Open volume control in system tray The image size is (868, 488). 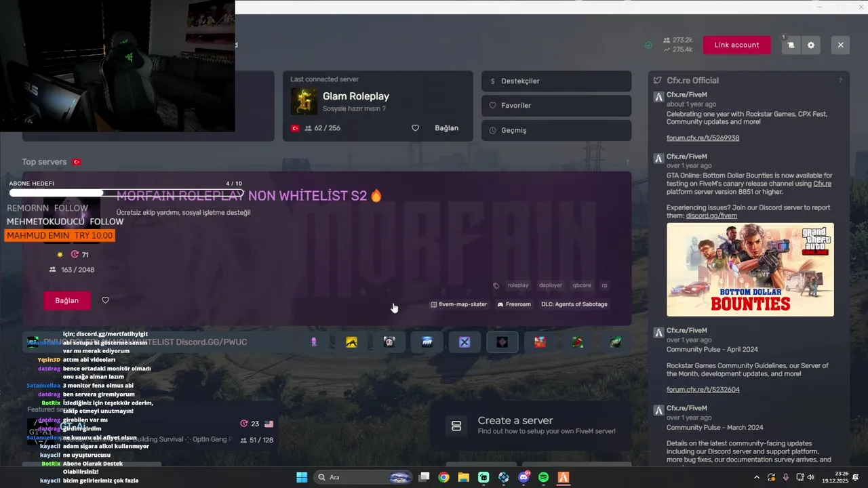810,477
